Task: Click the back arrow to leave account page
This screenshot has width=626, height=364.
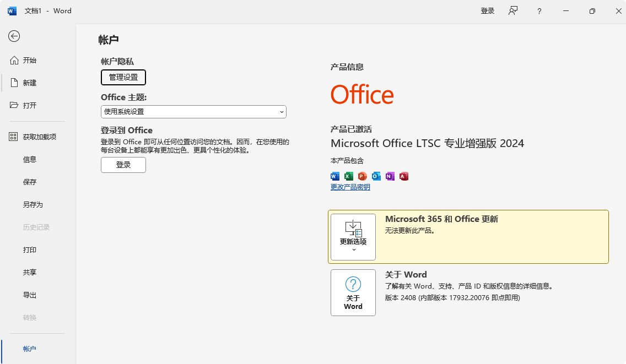Action: pyautogui.click(x=14, y=36)
